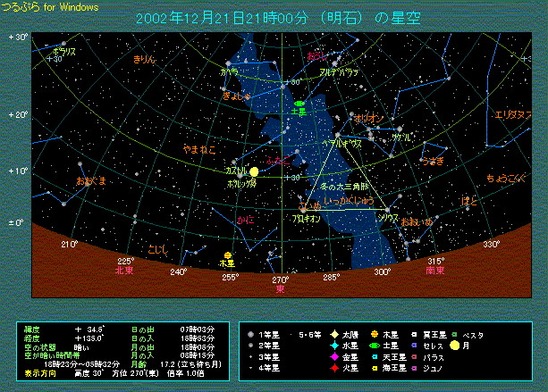Click the 冬の大三角形 Winter Triangle label
Image resolution: width=548 pixels, height=392 pixels.
coord(344,188)
